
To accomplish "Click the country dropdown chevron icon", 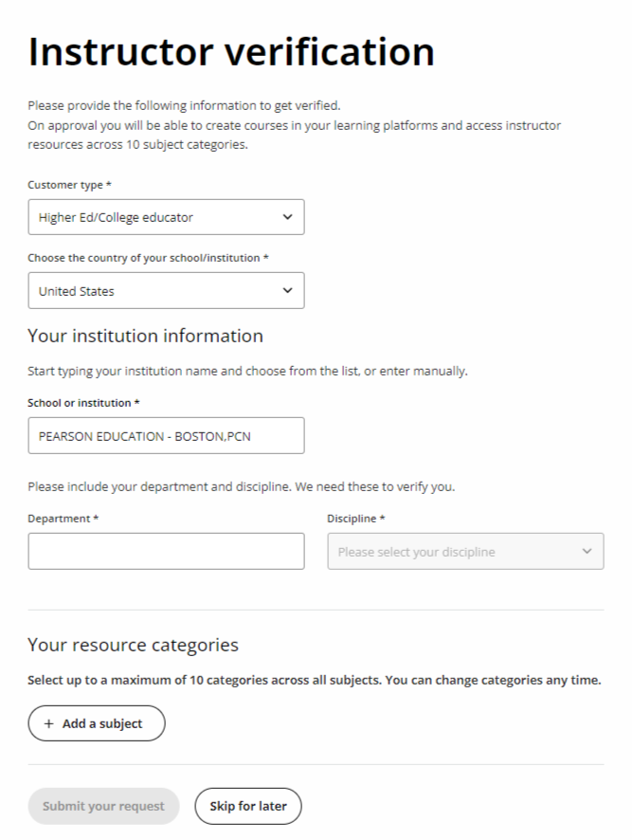I will pos(287,290).
